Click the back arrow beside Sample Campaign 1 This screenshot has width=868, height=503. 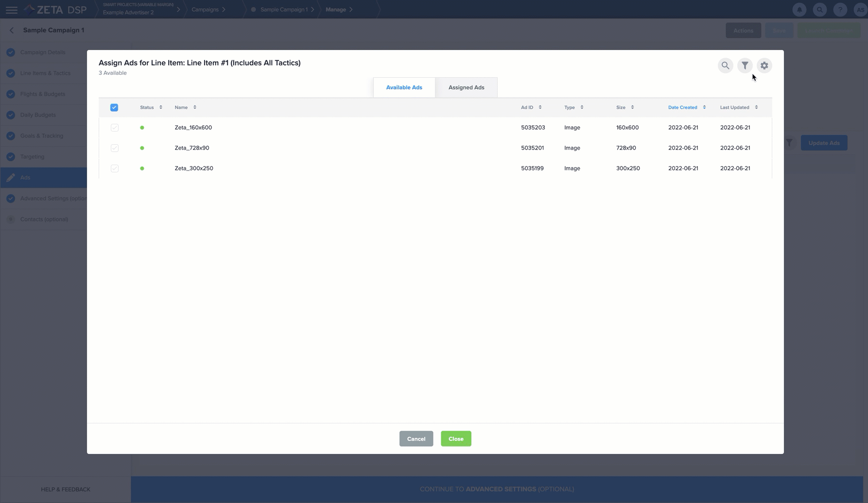point(12,30)
